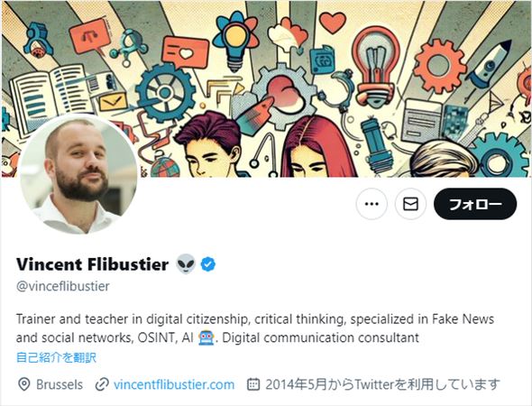Click the alien emoji beside the name
532x406 pixels.
pos(186,263)
